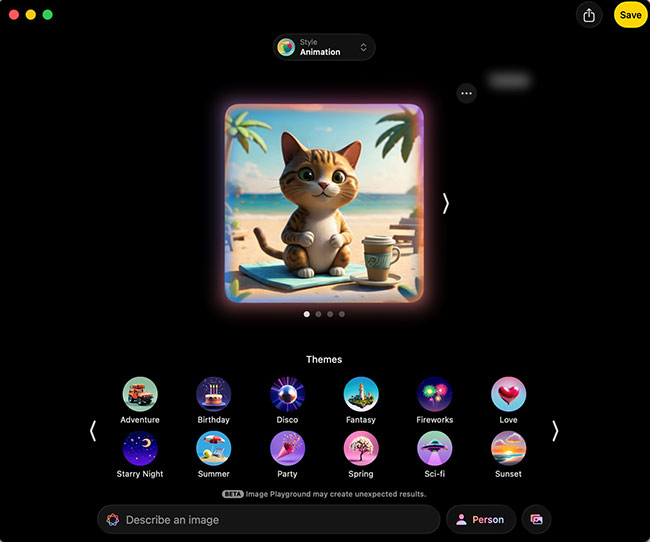Select the Birthday theme icon
The width and height of the screenshot is (650, 542).
(x=213, y=394)
